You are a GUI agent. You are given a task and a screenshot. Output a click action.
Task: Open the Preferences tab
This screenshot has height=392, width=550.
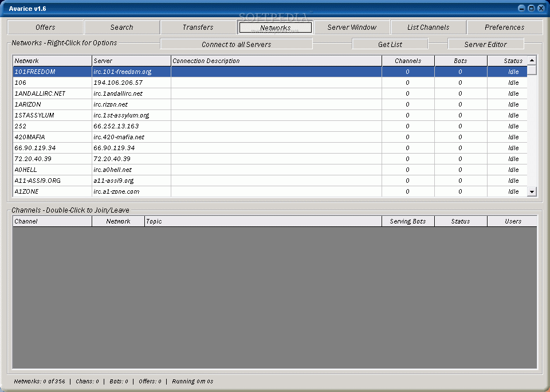point(505,28)
